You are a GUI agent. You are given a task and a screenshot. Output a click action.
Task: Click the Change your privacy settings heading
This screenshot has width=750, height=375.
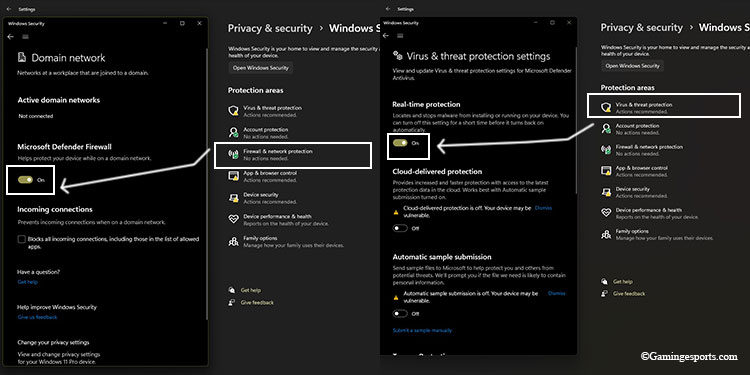coord(54,342)
